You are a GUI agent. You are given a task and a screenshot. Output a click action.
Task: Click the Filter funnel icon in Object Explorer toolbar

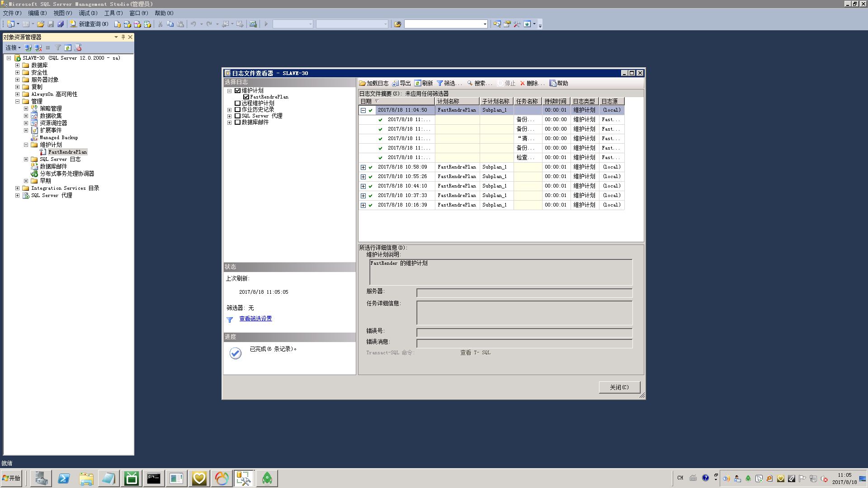[58, 47]
